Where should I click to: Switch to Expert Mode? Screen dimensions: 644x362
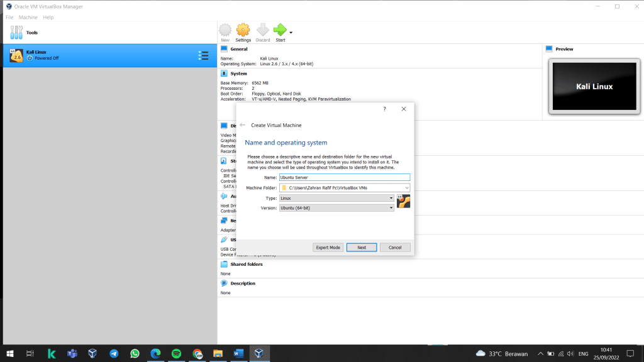[x=328, y=248]
